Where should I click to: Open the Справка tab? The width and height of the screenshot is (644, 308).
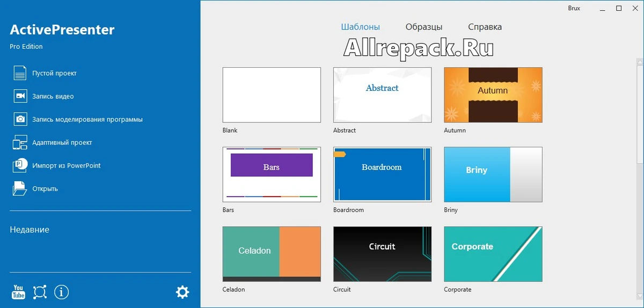(485, 27)
